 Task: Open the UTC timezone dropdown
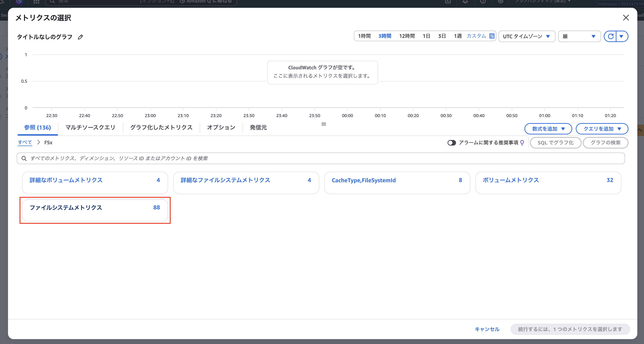click(526, 36)
